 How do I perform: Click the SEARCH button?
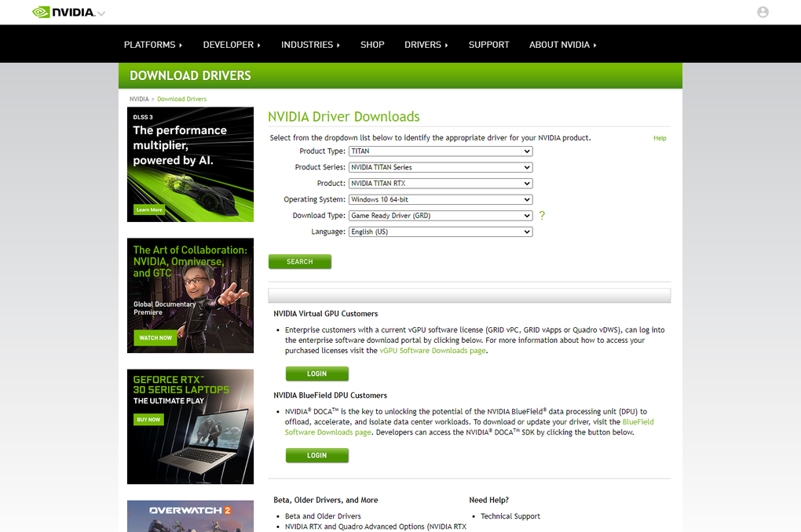click(x=299, y=261)
